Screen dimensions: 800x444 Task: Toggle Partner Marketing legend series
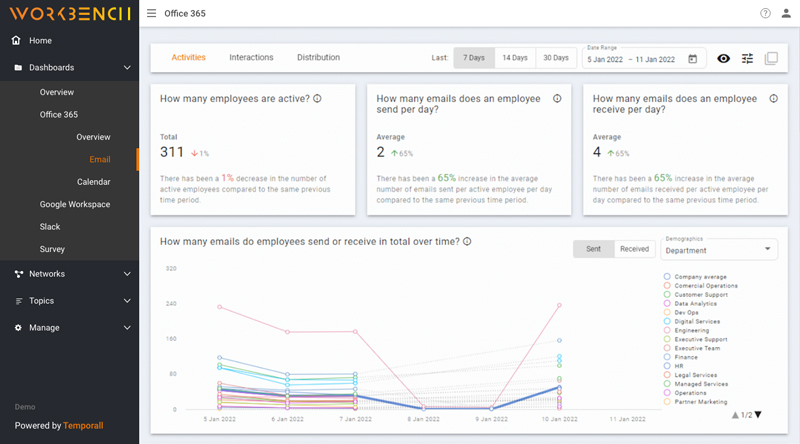coord(695,402)
